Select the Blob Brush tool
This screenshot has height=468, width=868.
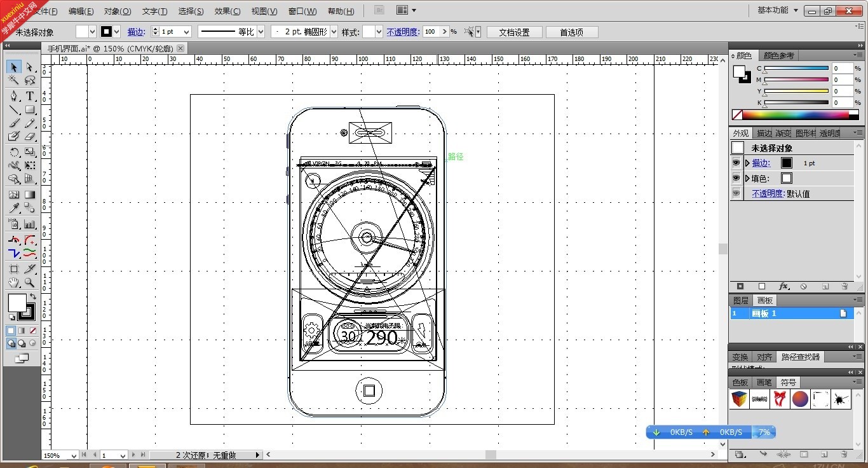14,137
